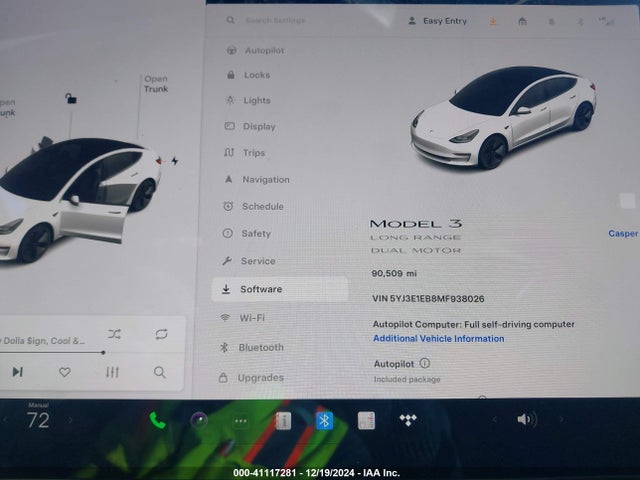The height and width of the screenshot is (480, 640).
Task: Open the green Phone app
Action: [x=157, y=420]
